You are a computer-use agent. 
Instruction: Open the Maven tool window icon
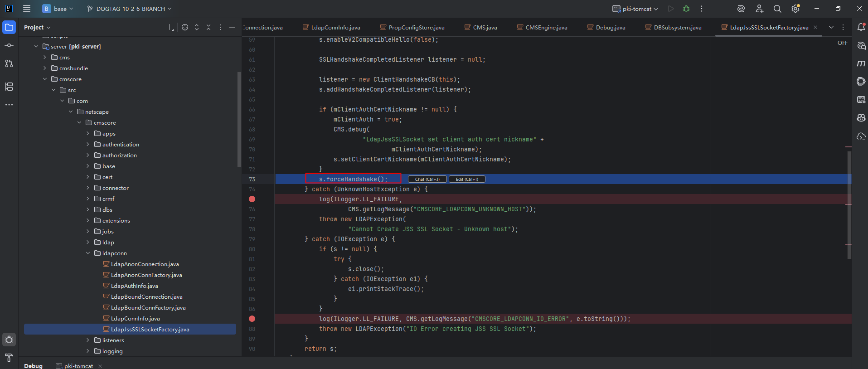coord(861,63)
